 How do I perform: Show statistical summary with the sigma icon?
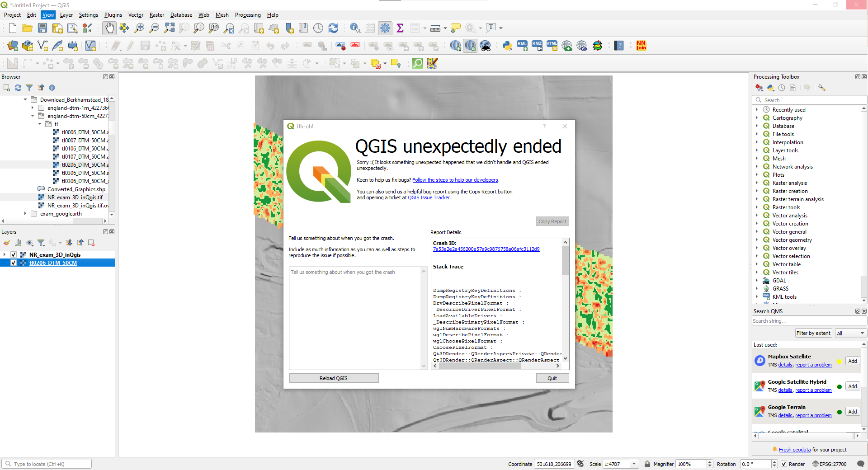(x=400, y=28)
